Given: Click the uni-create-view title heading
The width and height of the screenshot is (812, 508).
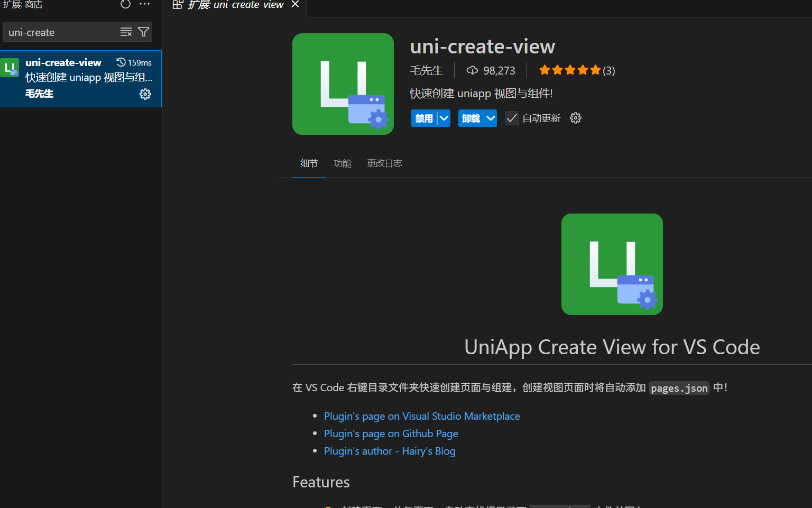Looking at the screenshot, I should 483,47.
